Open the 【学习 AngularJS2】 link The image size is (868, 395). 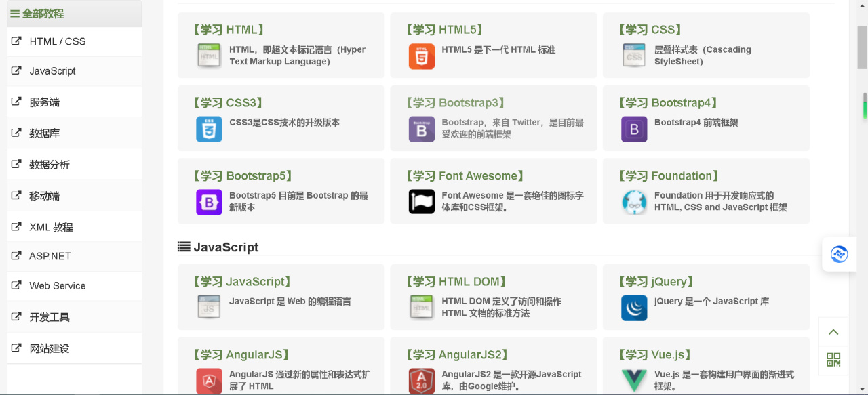click(457, 355)
